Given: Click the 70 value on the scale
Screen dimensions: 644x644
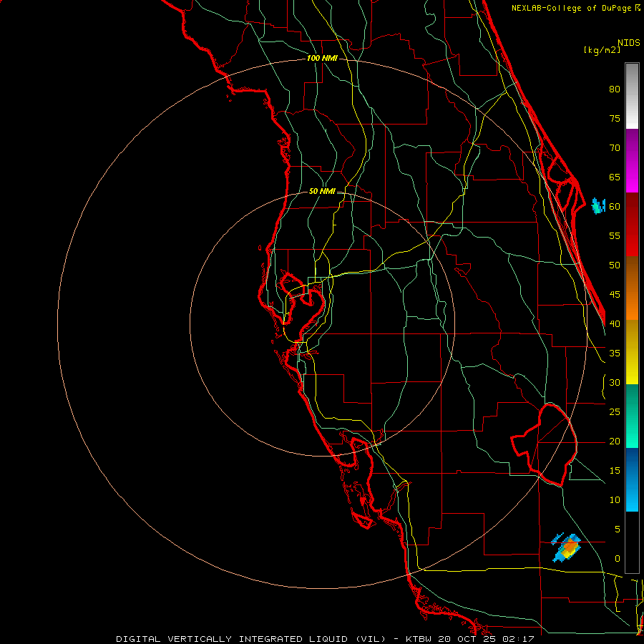Looking at the screenshot, I should click(615, 148).
